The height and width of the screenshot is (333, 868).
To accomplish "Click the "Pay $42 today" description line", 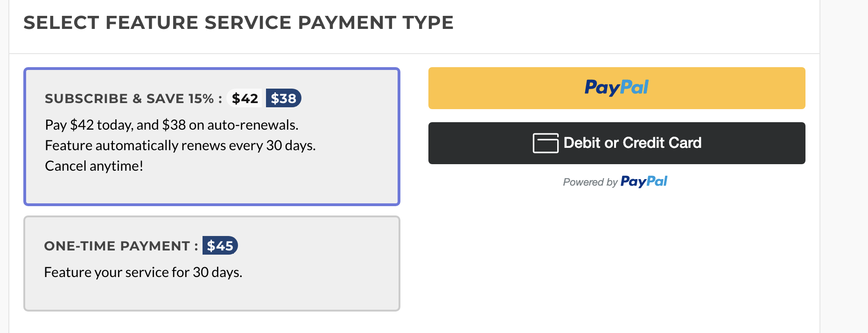I will pos(171,125).
